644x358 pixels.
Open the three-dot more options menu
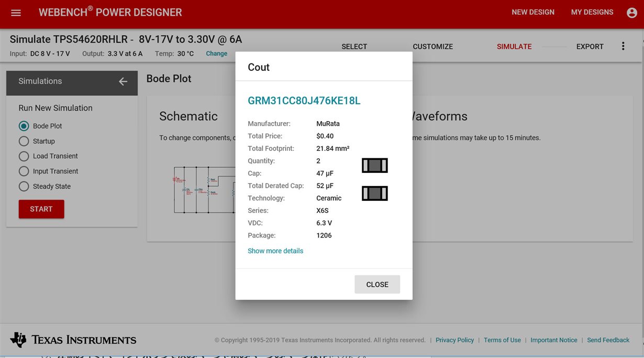623,46
